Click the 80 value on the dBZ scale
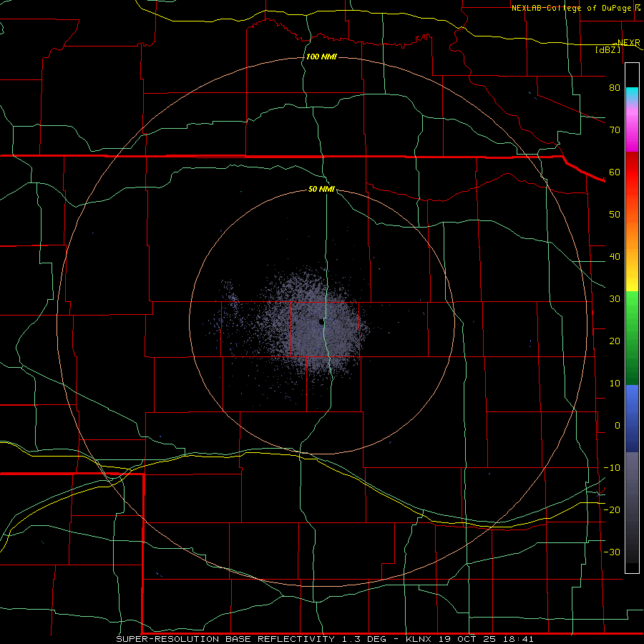The width and height of the screenshot is (644, 644). click(615, 87)
